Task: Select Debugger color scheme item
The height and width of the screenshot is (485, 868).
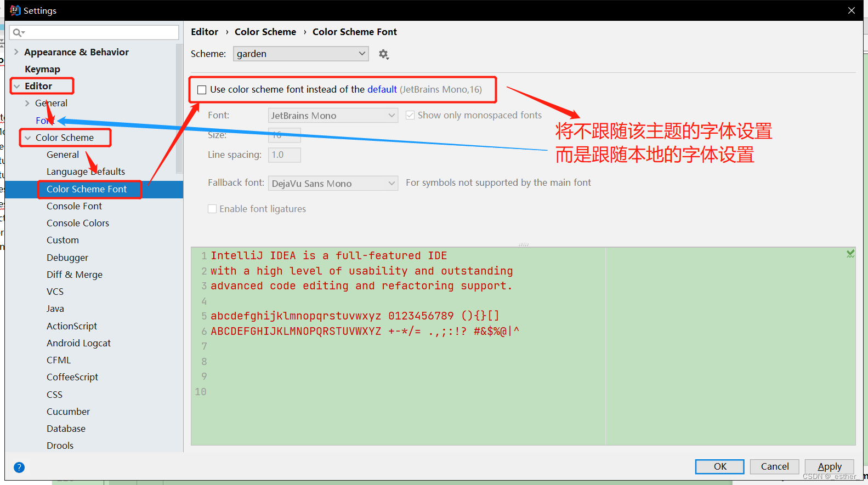Action: click(67, 258)
